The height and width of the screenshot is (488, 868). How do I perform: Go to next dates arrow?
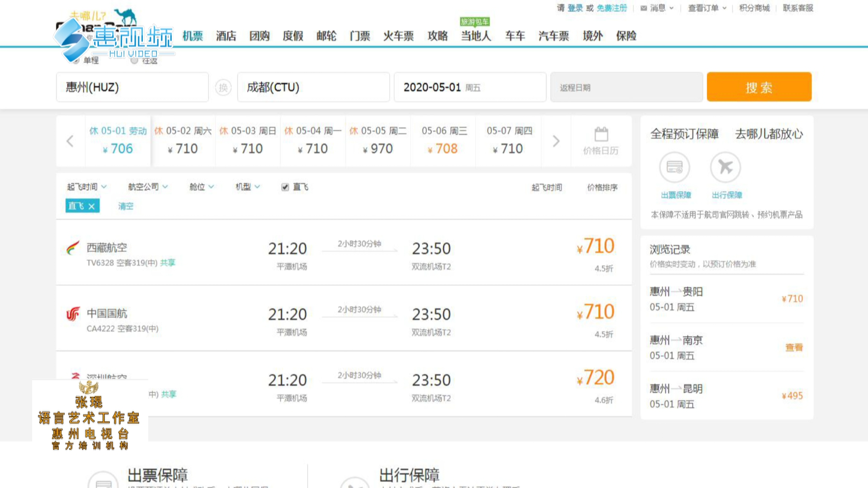coord(556,141)
